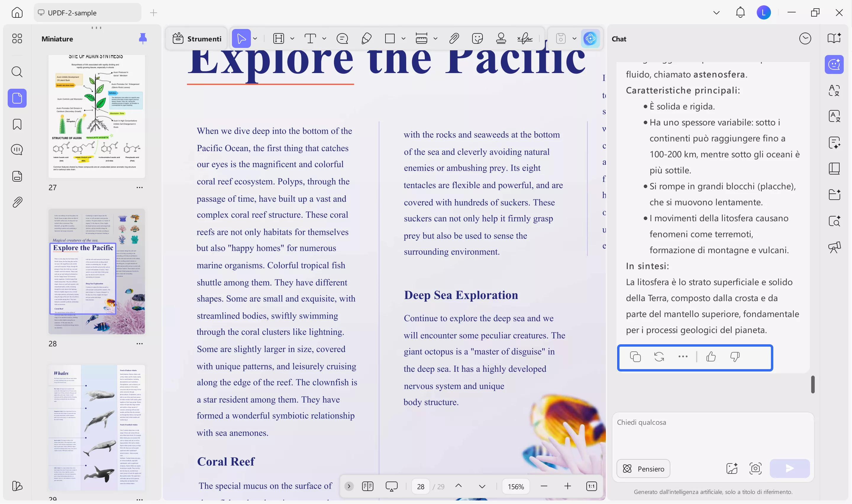This screenshot has height=504, width=852.
Task: Click the 156% zoom level control
Action: 515,486
